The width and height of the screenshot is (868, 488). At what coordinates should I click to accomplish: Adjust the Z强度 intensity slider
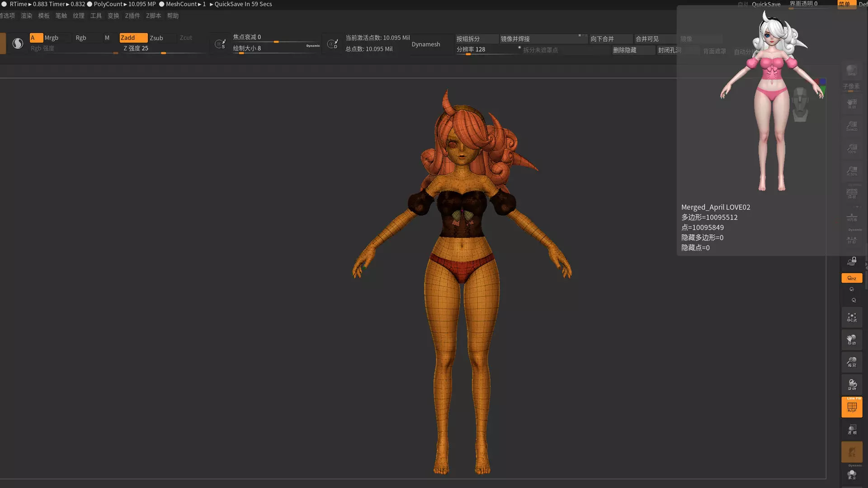[x=164, y=49]
